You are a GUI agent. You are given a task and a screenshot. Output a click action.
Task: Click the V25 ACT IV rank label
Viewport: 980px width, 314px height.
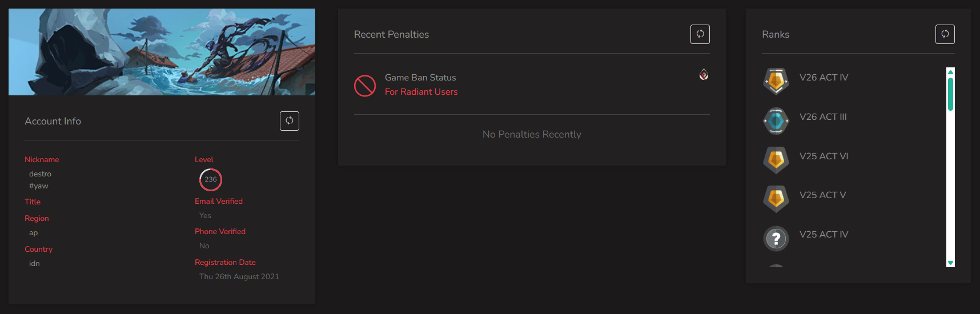point(824,235)
